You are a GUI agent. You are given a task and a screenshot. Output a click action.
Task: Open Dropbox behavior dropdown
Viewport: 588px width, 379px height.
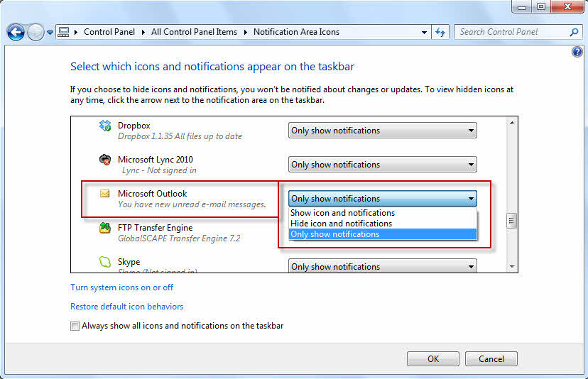coord(383,131)
